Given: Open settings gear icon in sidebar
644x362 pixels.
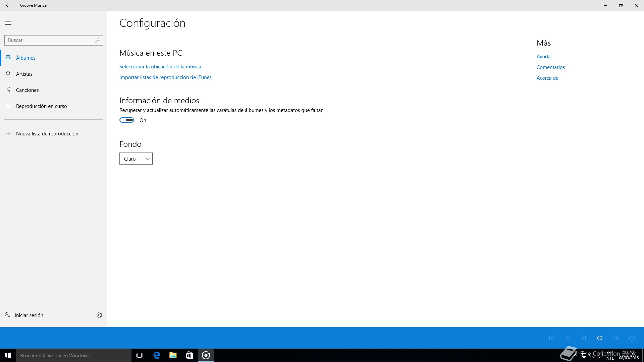Looking at the screenshot, I should [x=99, y=315].
